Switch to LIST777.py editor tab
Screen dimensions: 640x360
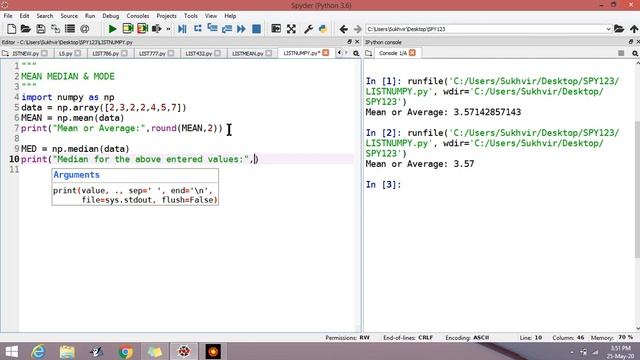152,53
